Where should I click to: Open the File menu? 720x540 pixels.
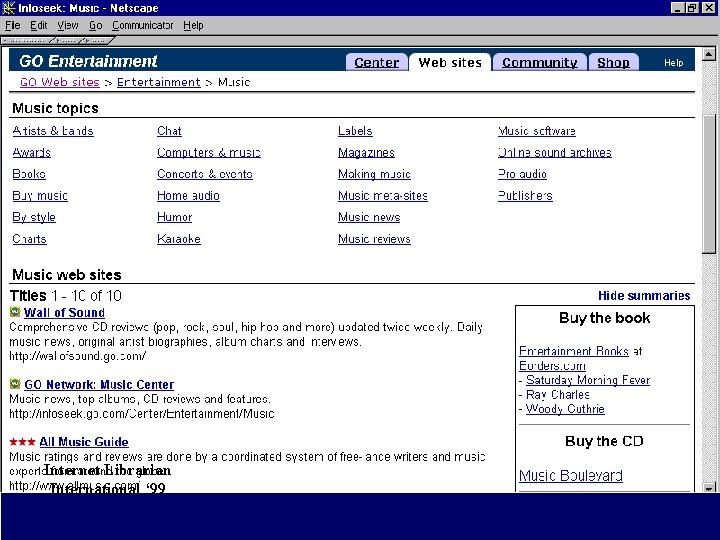[x=12, y=25]
